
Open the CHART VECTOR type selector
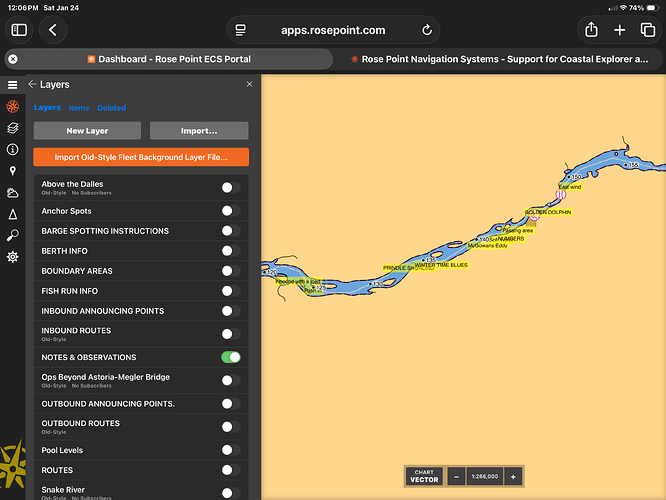(424, 477)
